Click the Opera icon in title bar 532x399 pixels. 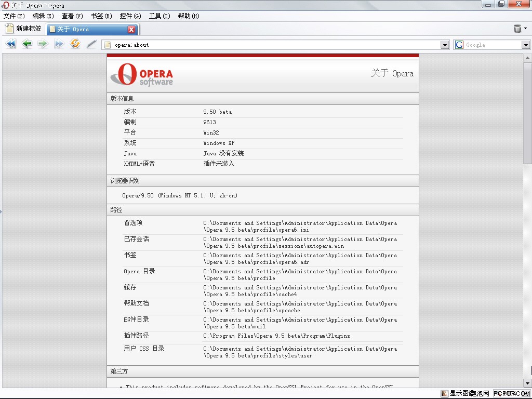(5, 5)
